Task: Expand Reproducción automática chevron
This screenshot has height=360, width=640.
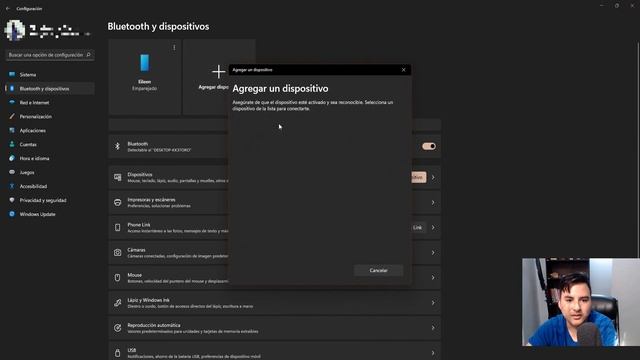Action: click(x=433, y=328)
